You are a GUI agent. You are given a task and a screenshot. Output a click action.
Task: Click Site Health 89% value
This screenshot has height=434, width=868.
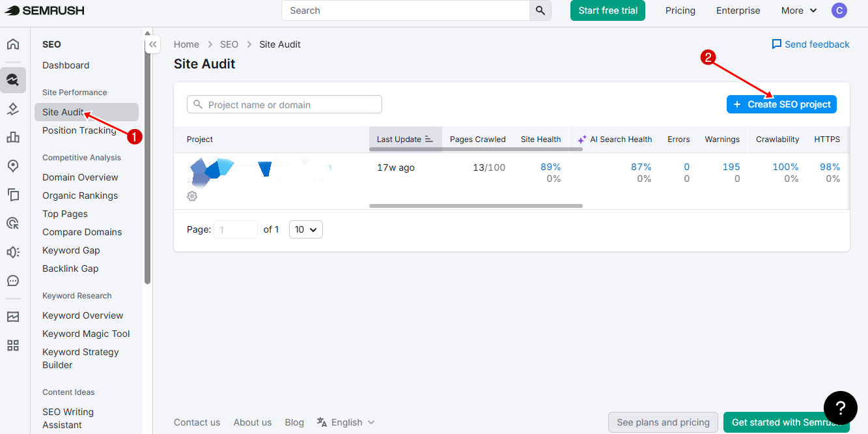pyautogui.click(x=550, y=167)
